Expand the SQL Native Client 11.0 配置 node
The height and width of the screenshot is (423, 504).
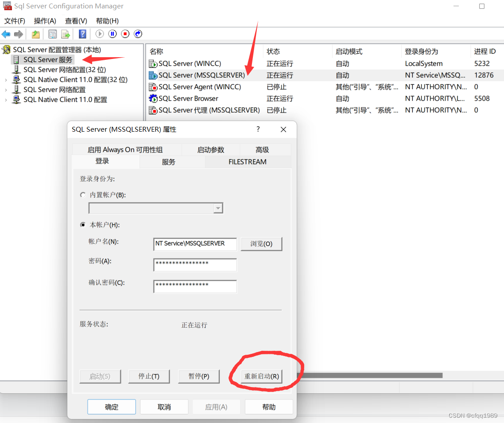[x=6, y=100]
